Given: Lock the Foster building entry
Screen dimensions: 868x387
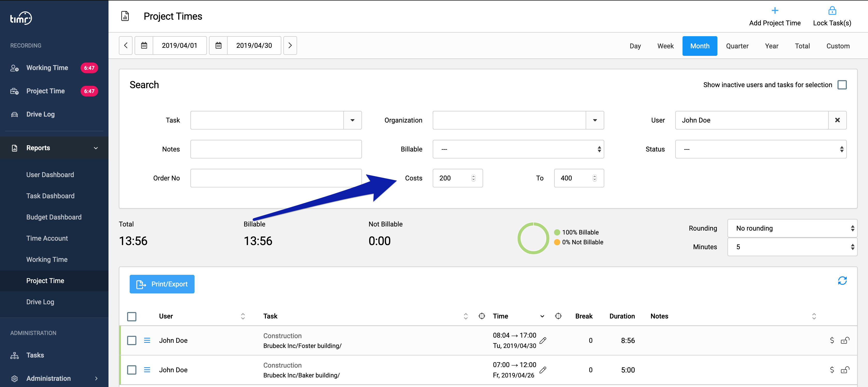Looking at the screenshot, I should pos(845,340).
